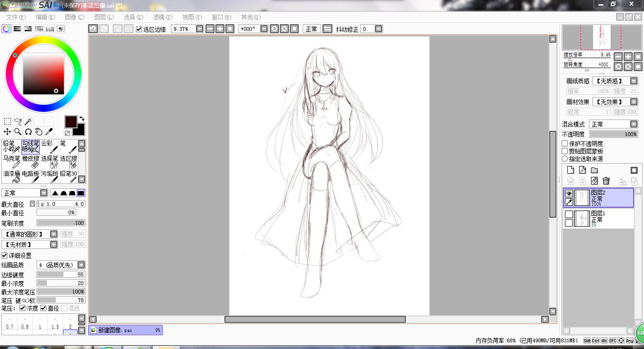Activate the eyedropper color picker tool
The width and height of the screenshot is (644, 349).
pos(49,131)
